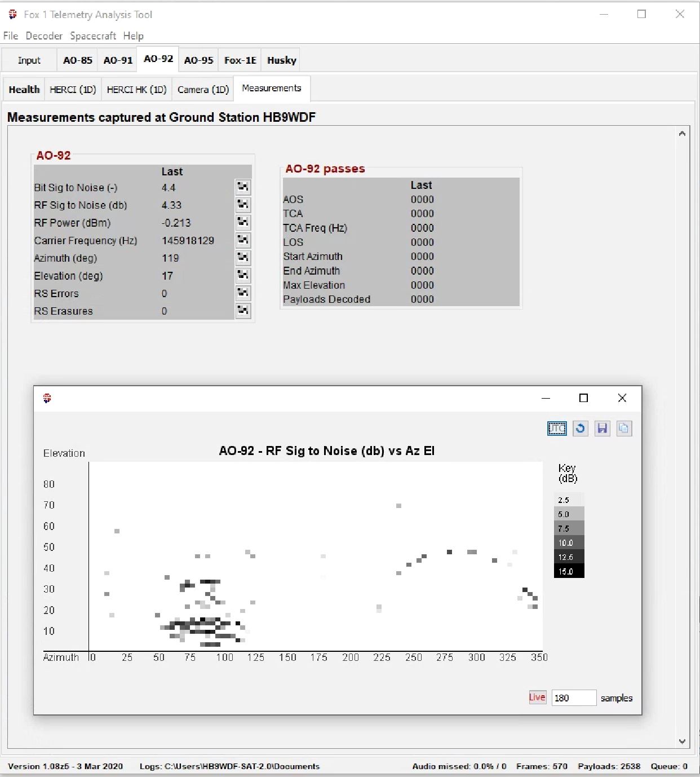Click the Azimuth value 119
This screenshot has width=700, height=777.
point(170,258)
